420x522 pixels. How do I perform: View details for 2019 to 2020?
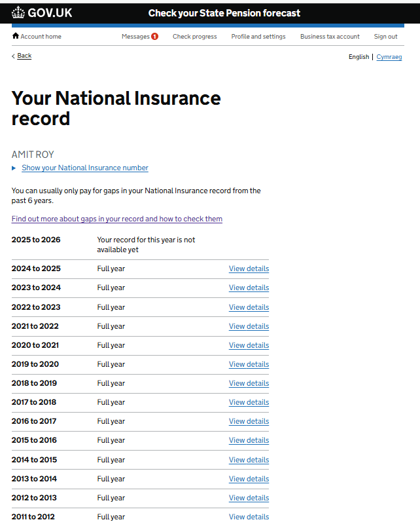(249, 364)
